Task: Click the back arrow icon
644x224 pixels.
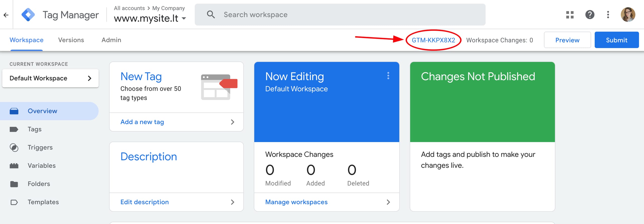Action: click(6, 15)
